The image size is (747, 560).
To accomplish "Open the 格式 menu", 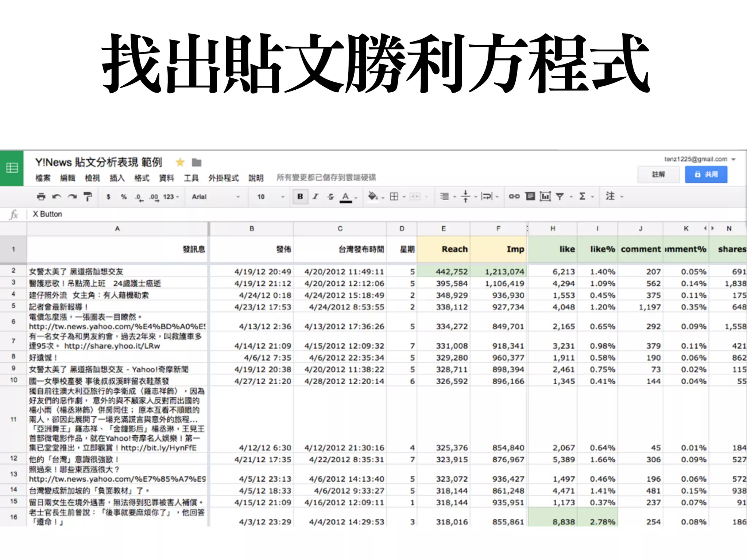I will tap(142, 178).
